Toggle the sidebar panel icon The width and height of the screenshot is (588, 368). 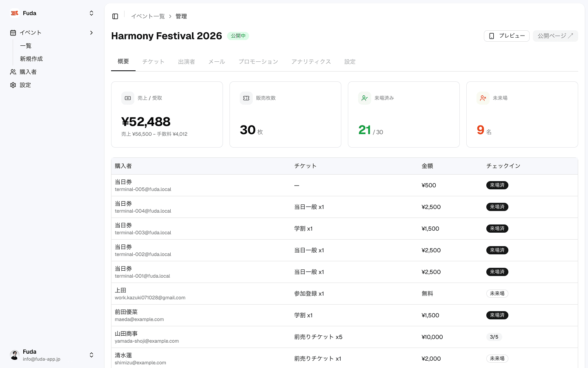pos(115,16)
